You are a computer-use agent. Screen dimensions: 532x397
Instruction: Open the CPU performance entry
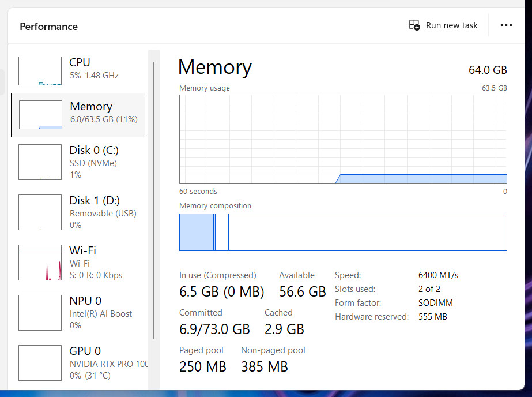coord(78,71)
